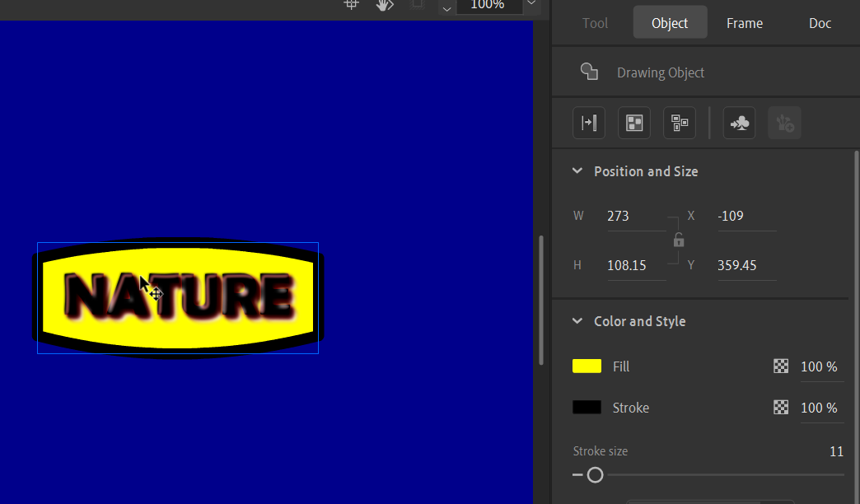
Task: Toggle the width-height aspect ratio lock
Action: 678,240
